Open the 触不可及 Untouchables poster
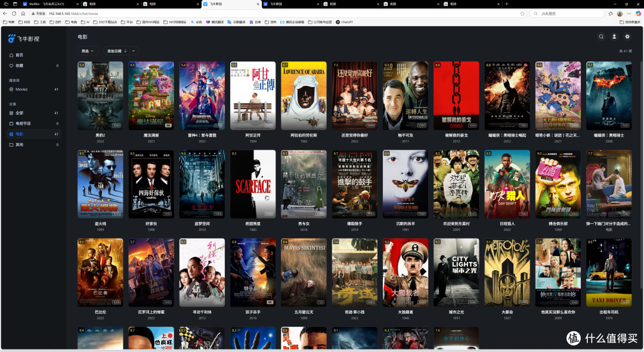This screenshot has width=644, height=352. coord(405,95)
